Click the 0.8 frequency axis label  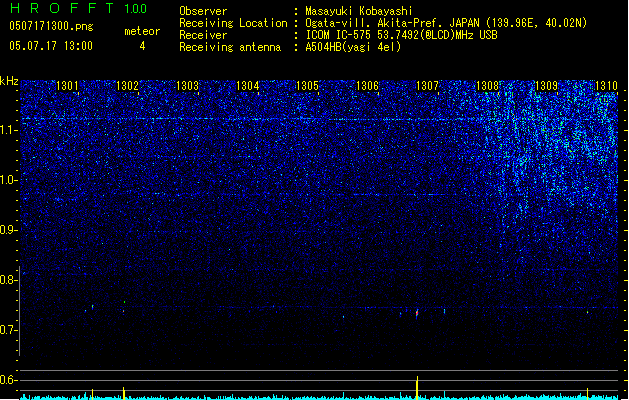pos(9,280)
